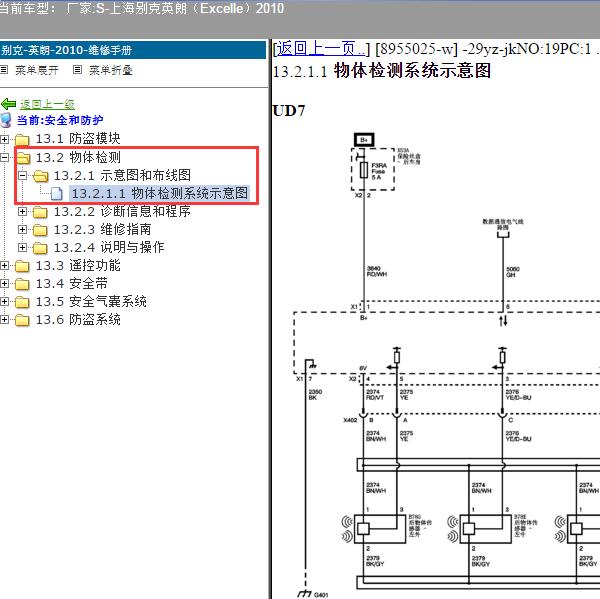Expand the 13.2.4 说明与操作 node
This screenshot has width=600, height=599.
pyautogui.click(x=23, y=248)
